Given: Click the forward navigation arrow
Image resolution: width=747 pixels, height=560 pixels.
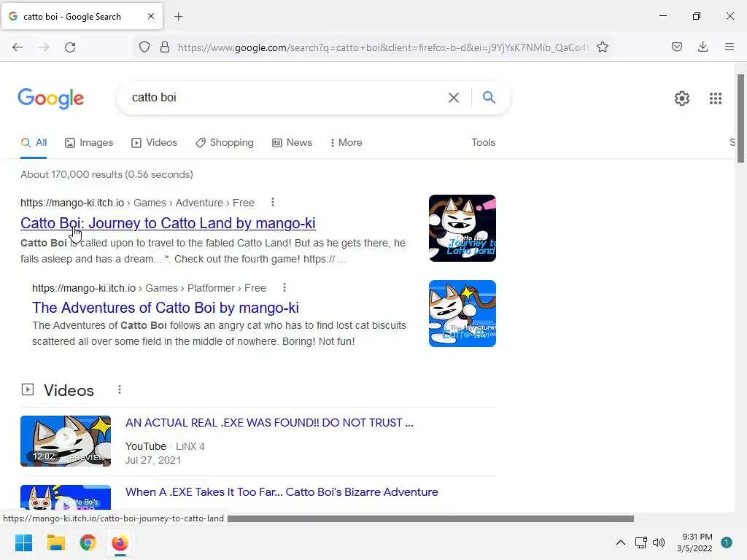Looking at the screenshot, I should (x=44, y=47).
